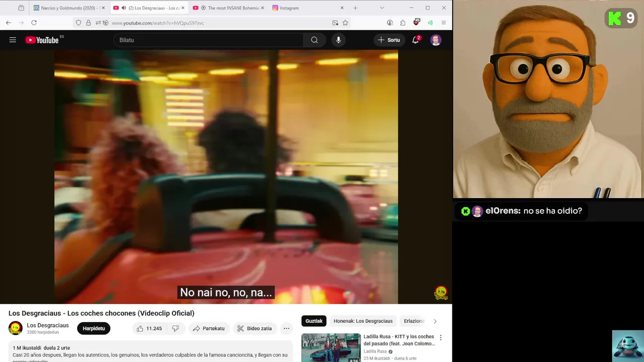Image resolution: width=644 pixels, height=362 pixels.
Task: Open options menu for Ladilla Rusa video
Action: (x=441, y=338)
